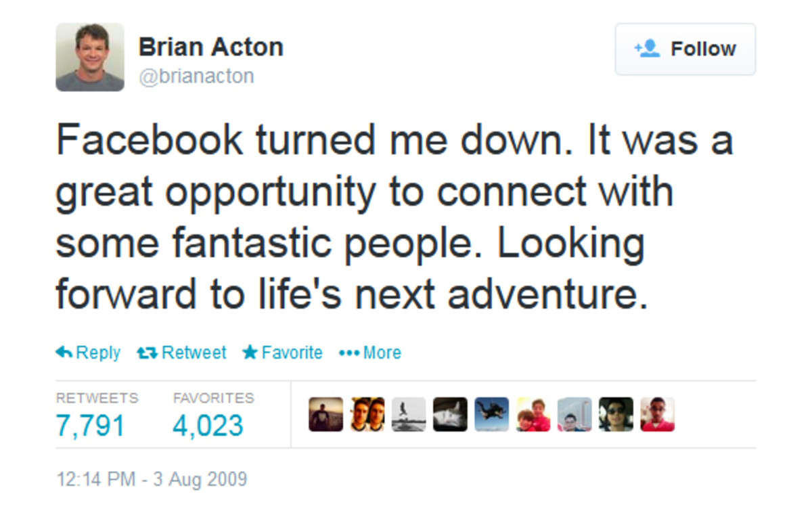Open the avatar of man wearing sunglasses
This screenshot has height=513, width=812.
[x=616, y=414]
